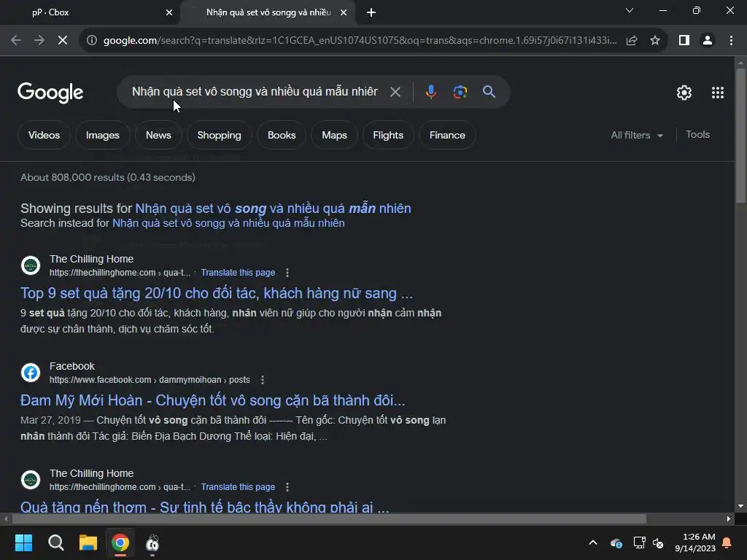Translate first Chilling Home result page
Image resolution: width=747 pixels, height=560 pixels.
(238, 273)
